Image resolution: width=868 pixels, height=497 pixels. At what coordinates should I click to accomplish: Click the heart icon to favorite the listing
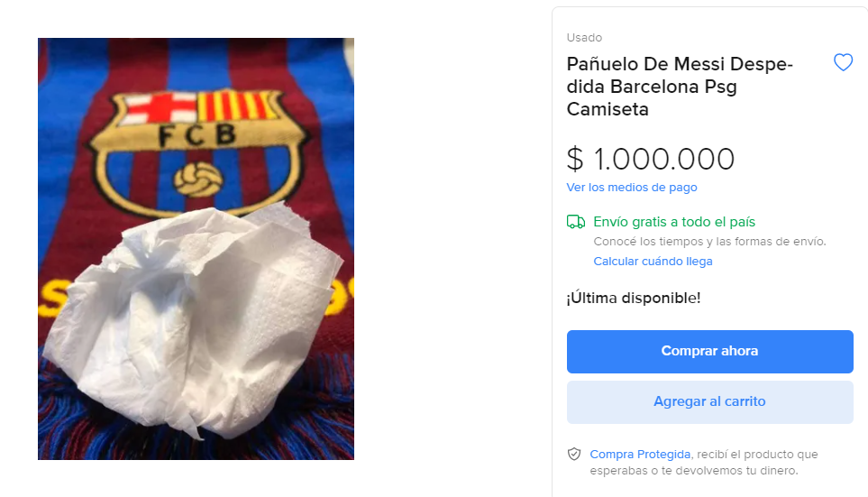click(x=843, y=63)
